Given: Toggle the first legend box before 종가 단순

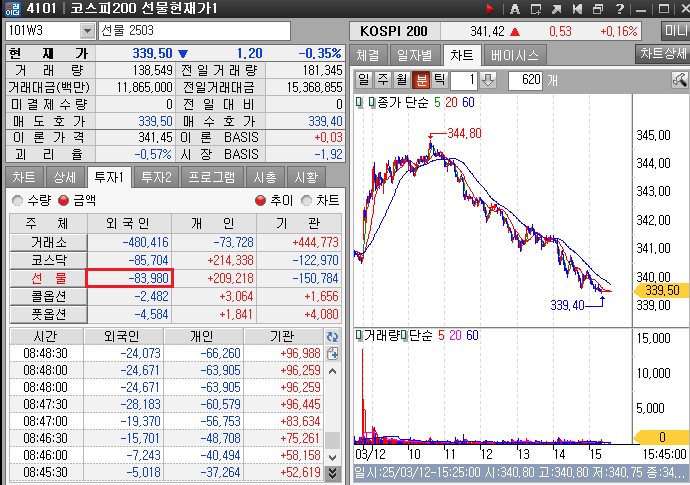Looking at the screenshot, I should (x=359, y=103).
